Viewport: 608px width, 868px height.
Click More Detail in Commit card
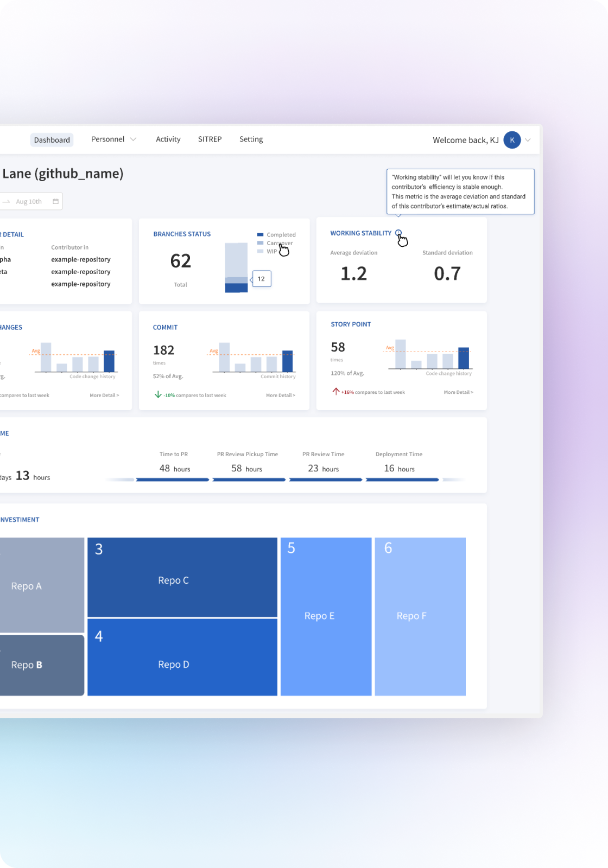click(280, 395)
